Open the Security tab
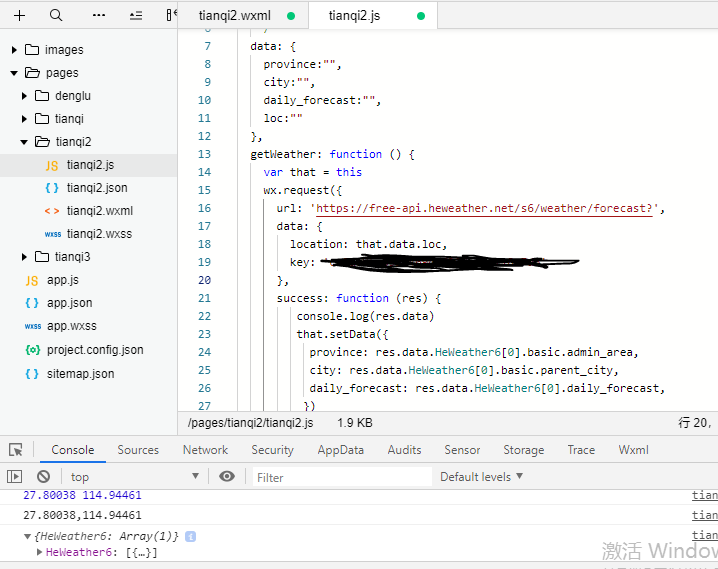 pyautogui.click(x=272, y=450)
